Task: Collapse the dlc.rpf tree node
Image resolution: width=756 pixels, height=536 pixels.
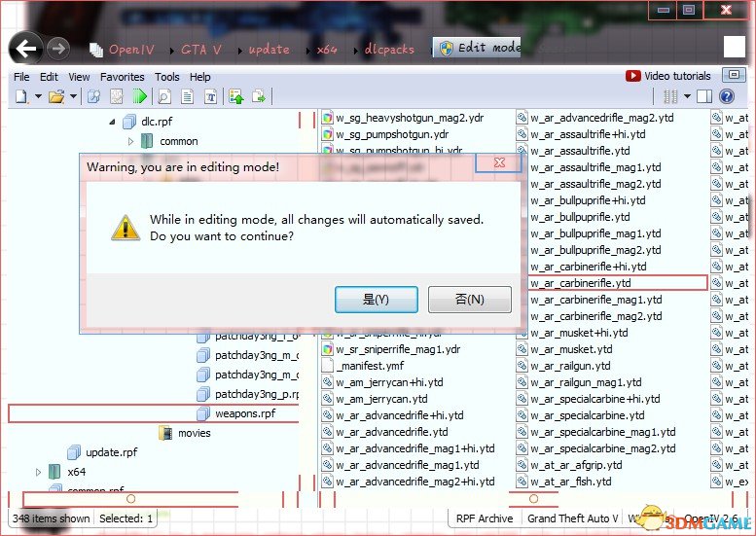Action: point(112,122)
